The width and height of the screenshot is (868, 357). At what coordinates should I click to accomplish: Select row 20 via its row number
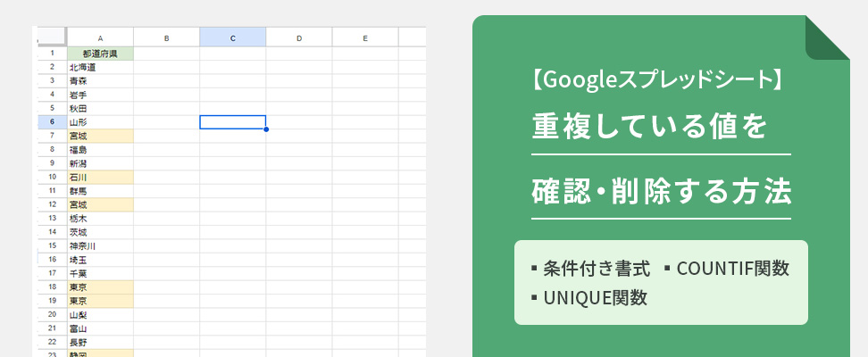click(x=52, y=315)
